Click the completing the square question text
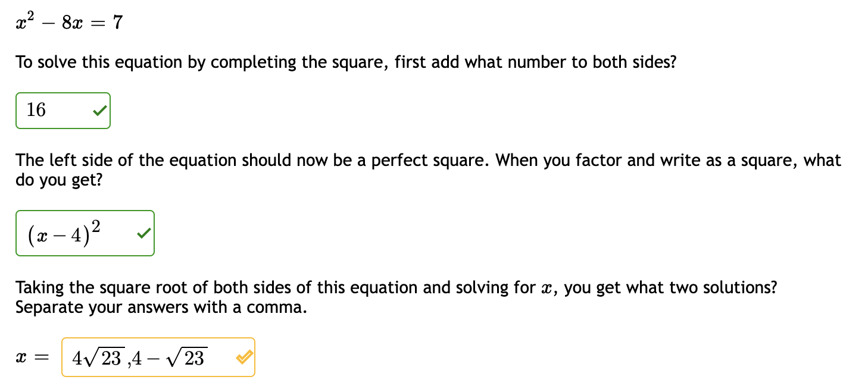This screenshot has height=389, width=868. click(x=345, y=62)
